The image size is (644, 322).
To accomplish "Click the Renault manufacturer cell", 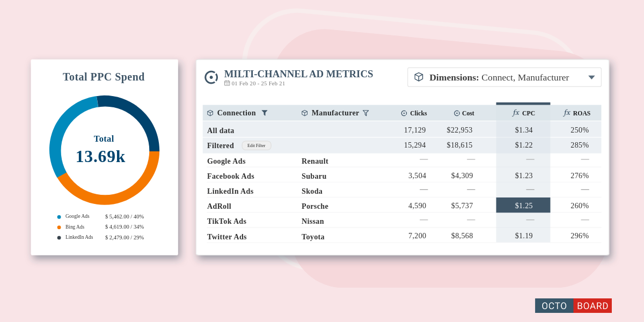I will tap(315, 161).
